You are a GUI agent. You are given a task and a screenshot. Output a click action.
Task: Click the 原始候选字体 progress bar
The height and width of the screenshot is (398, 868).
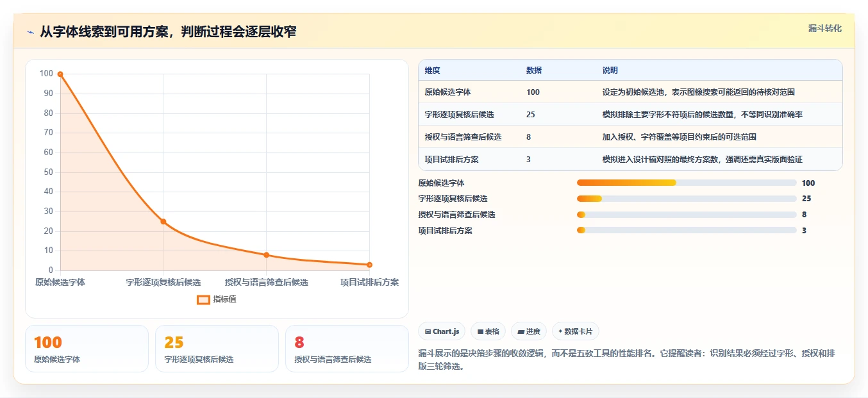(687, 183)
